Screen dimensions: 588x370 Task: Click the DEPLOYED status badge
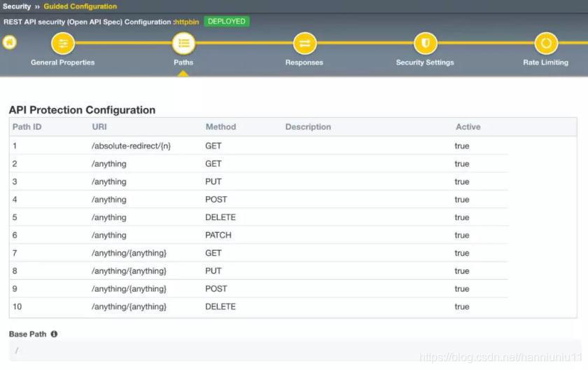click(x=227, y=22)
